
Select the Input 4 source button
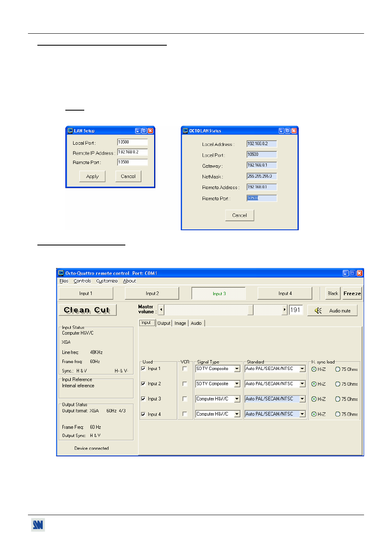(x=285, y=294)
